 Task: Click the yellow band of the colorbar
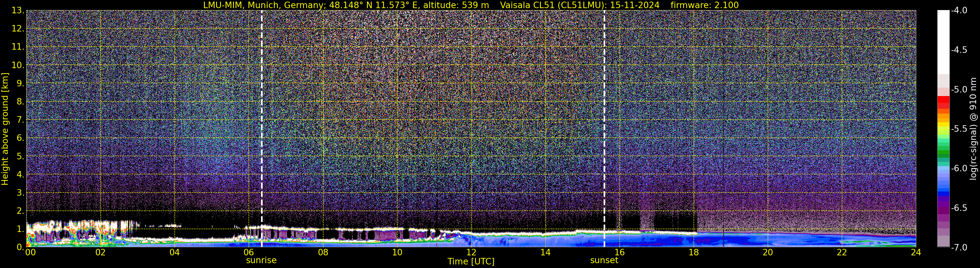point(944,125)
